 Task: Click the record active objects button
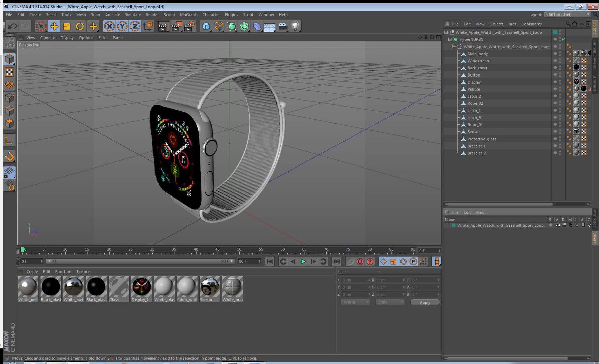click(350, 261)
